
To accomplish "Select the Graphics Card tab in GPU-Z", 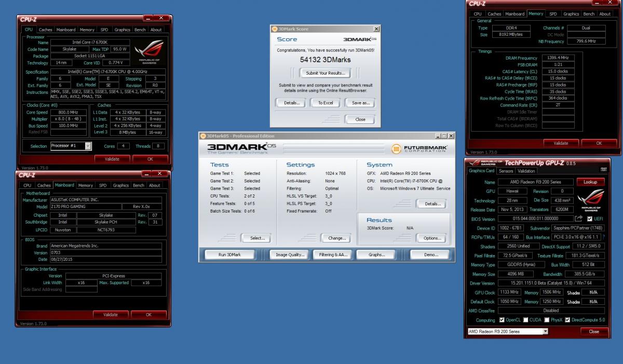I will click(x=481, y=171).
